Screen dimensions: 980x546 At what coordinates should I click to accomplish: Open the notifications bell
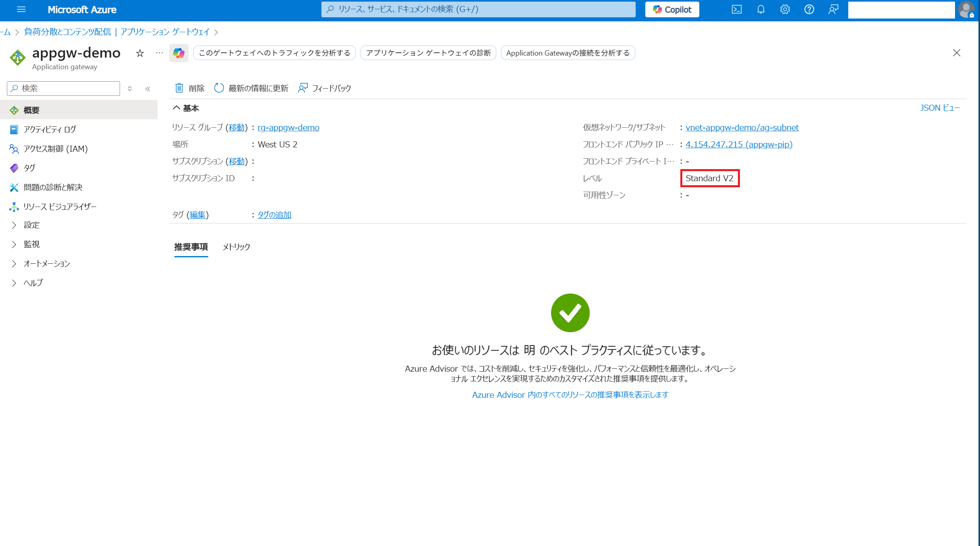760,10
